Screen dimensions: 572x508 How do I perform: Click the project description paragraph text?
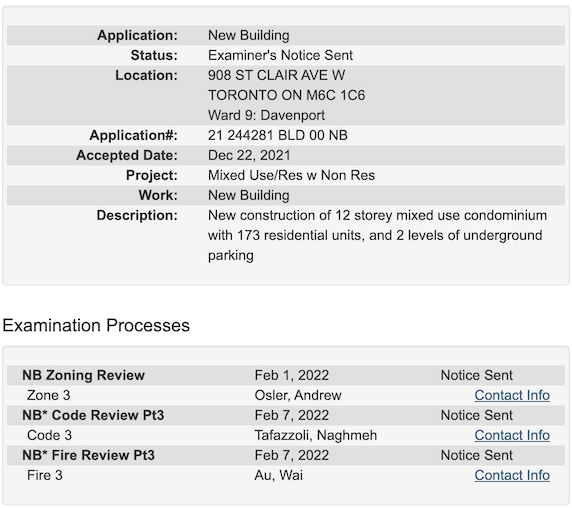[x=377, y=235]
